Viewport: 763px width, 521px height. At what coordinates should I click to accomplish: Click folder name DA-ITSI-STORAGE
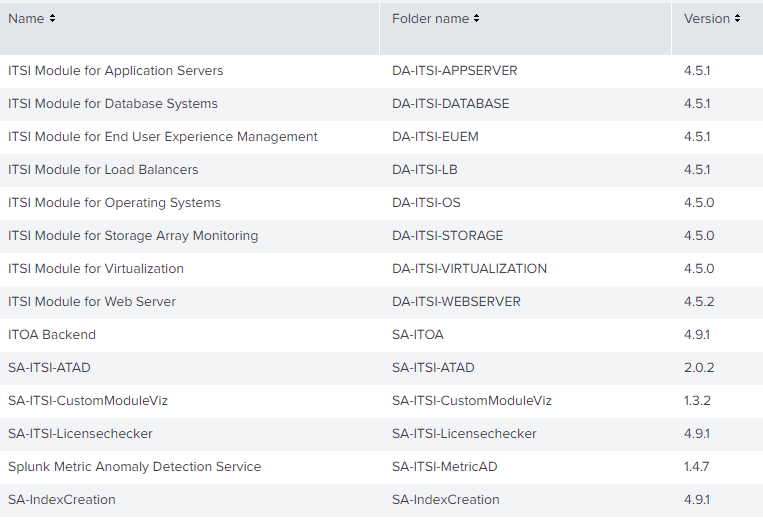[x=447, y=236]
